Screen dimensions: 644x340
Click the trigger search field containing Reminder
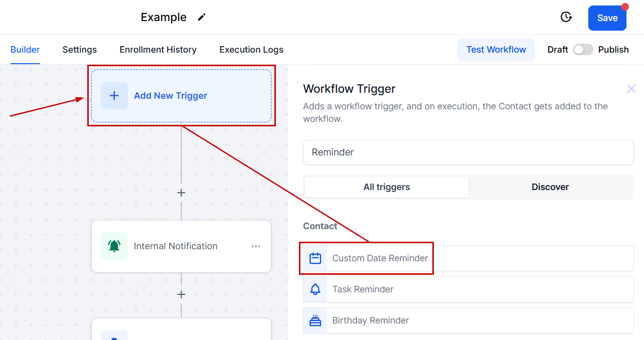(468, 152)
